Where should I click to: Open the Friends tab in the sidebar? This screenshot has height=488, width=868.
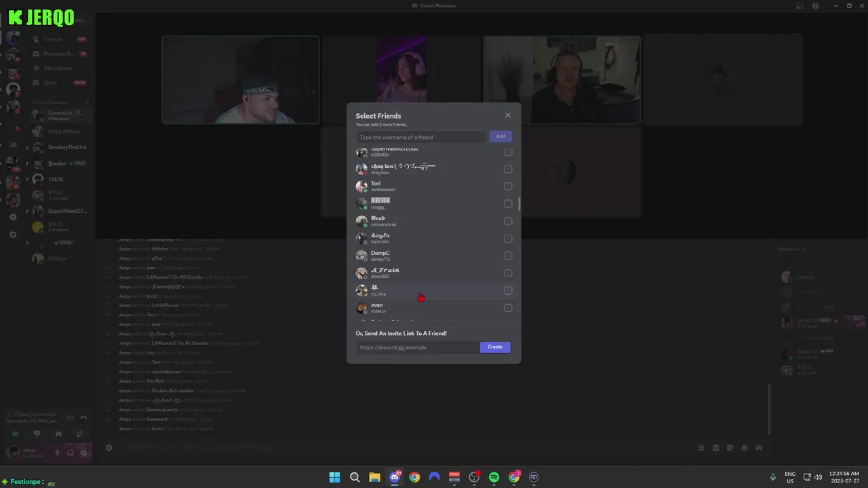pos(60,39)
